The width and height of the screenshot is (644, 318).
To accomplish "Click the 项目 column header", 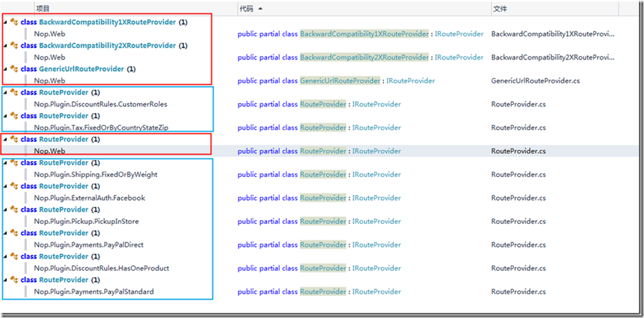I will pyautogui.click(x=135, y=9).
